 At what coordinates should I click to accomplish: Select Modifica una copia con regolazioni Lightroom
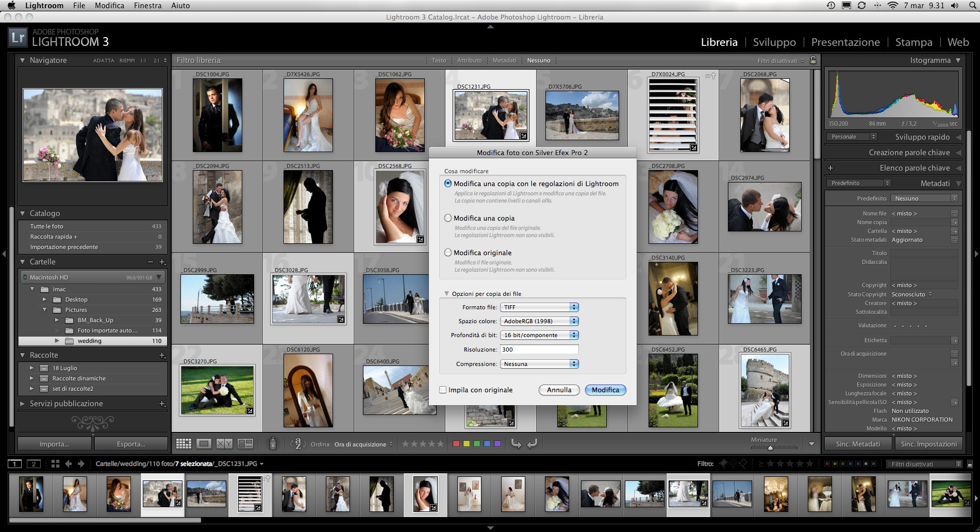(x=448, y=184)
